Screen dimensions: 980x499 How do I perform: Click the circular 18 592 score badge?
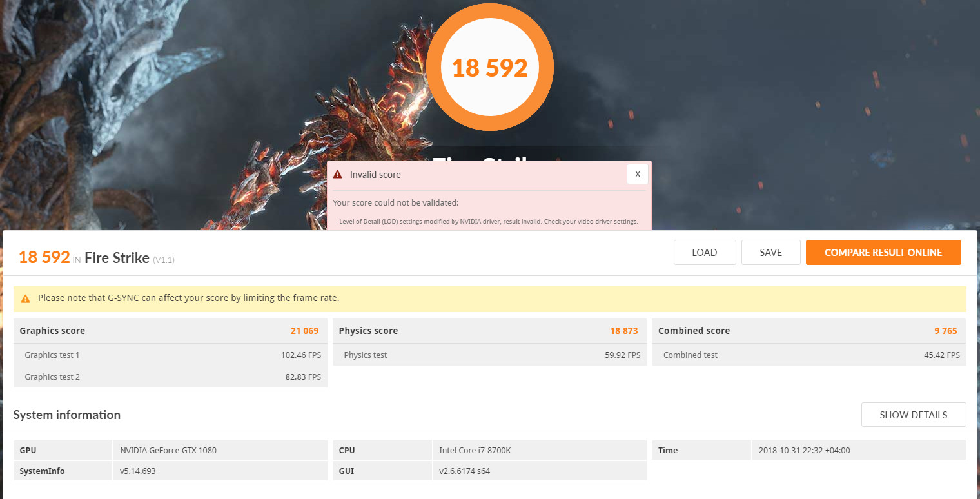coord(490,68)
